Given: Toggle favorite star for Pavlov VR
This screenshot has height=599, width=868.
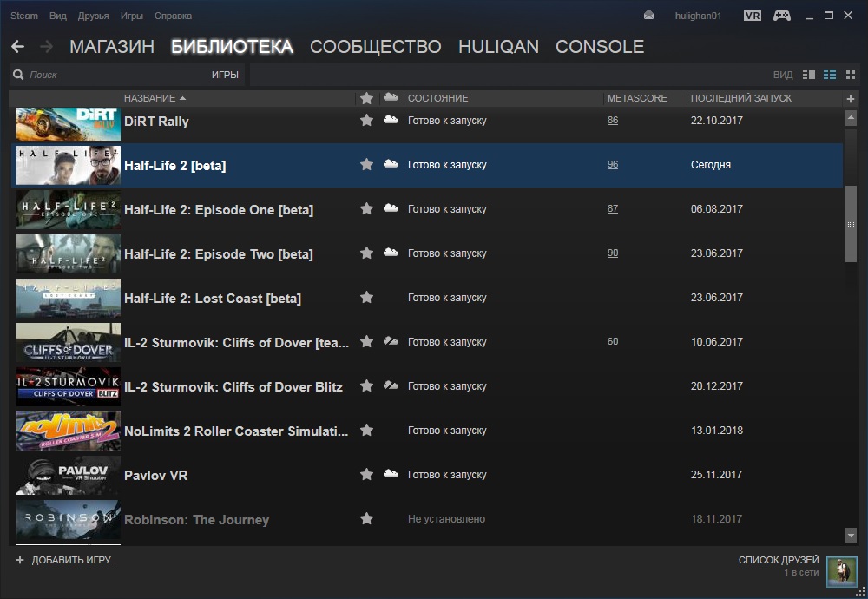Looking at the screenshot, I should pos(366,475).
